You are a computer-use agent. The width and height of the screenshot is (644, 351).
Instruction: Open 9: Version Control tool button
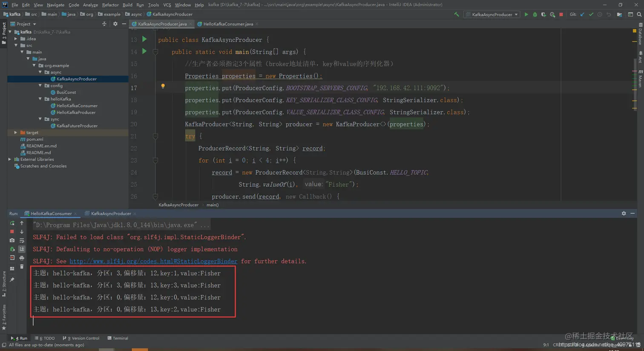[x=81, y=338]
